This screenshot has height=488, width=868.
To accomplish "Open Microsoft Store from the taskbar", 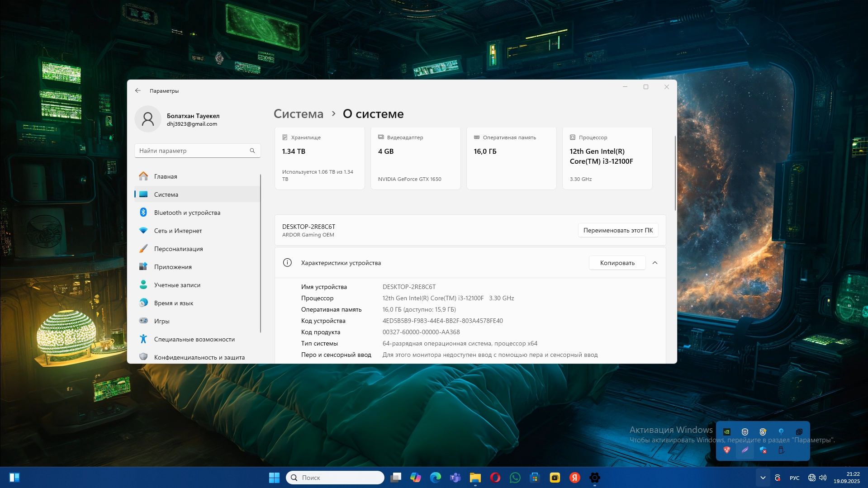I will click(535, 478).
